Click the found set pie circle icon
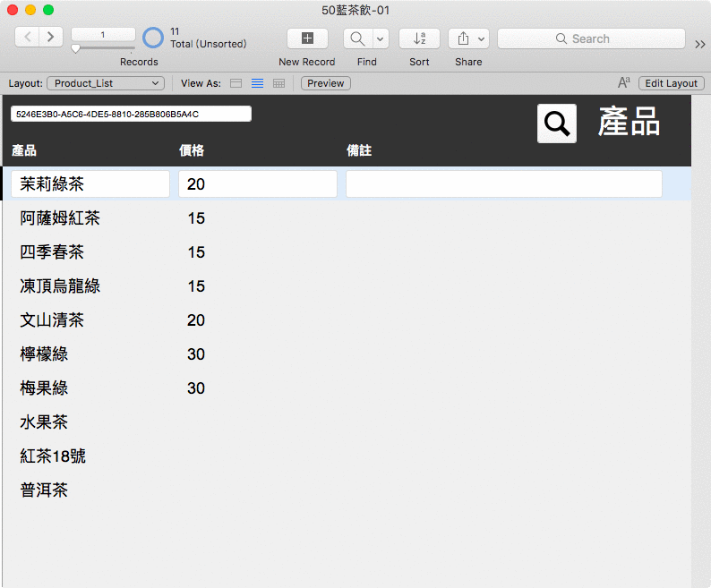This screenshot has height=588, width=711. 153,38
